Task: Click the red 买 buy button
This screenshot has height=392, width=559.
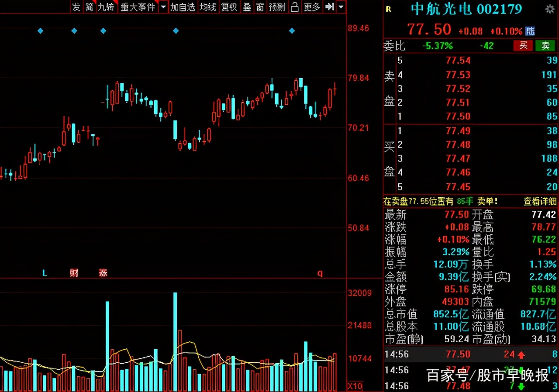Action: [523, 45]
